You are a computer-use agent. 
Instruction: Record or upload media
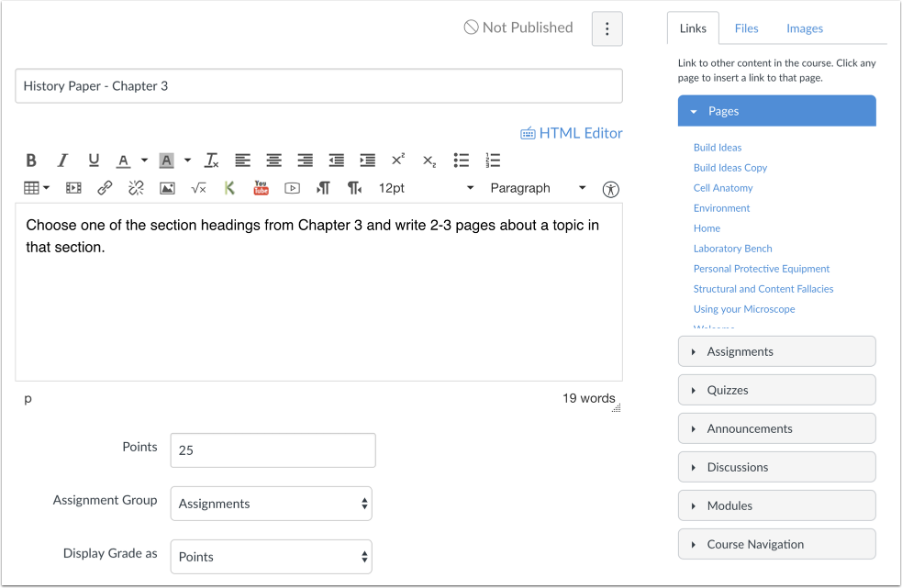coord(292,188)
